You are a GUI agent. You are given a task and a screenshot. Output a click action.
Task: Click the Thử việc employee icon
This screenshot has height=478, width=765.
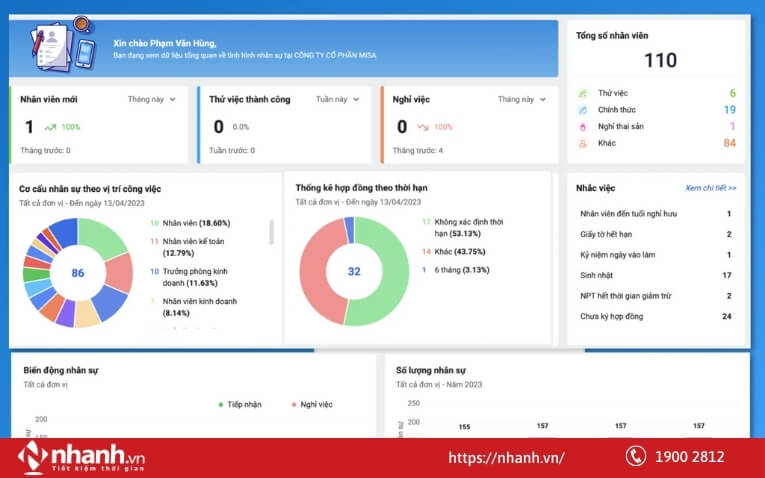pos(583,93)
